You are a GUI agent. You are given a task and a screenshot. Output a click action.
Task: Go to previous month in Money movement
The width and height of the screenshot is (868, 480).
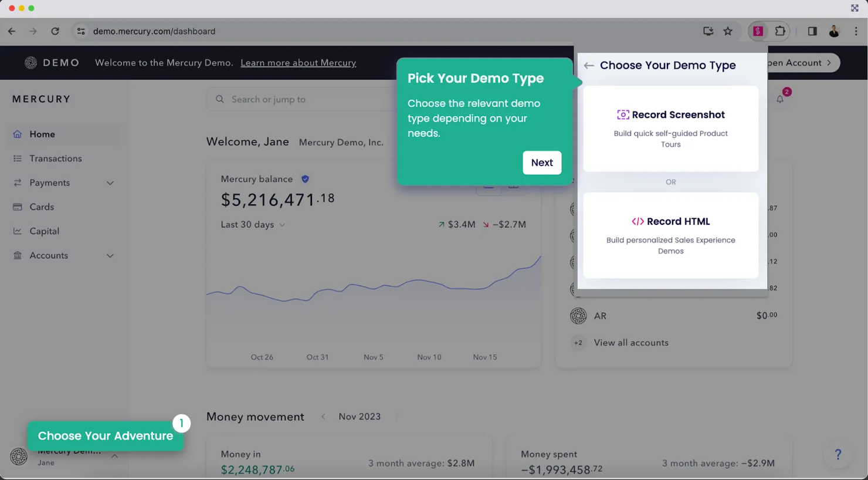[x=323, y=417]
